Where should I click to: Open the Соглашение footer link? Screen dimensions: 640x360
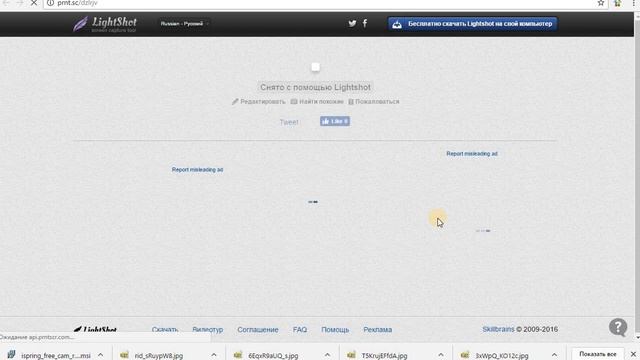coord(258,329)
